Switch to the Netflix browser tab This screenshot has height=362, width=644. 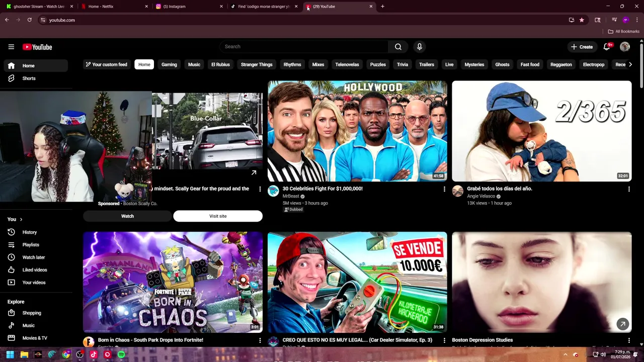(x=114, y=7)
